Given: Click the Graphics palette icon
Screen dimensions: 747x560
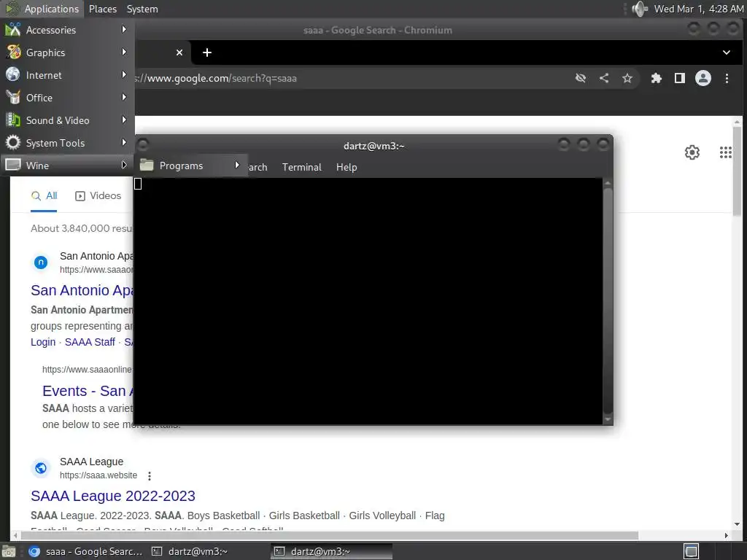Looking at the screenshot, I should 13,52.
